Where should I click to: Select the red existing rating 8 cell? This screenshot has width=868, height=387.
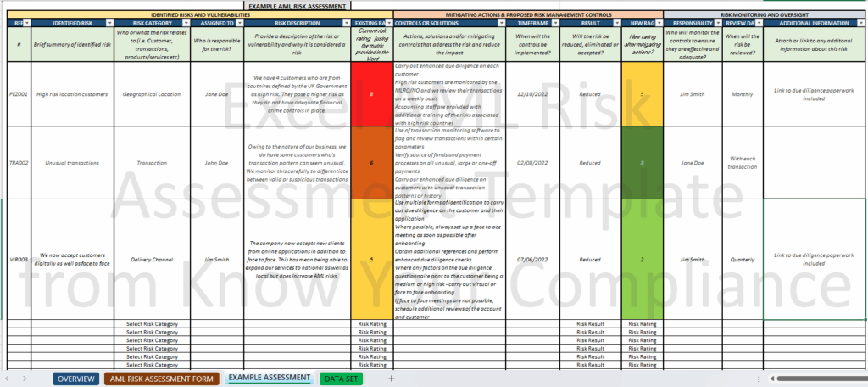(372, 94)
